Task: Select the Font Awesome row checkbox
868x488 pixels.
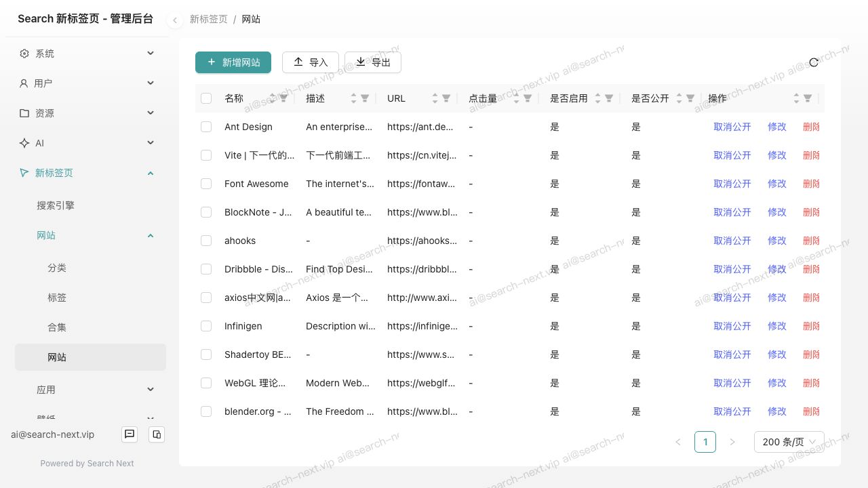Action: [x=206, y=184]
